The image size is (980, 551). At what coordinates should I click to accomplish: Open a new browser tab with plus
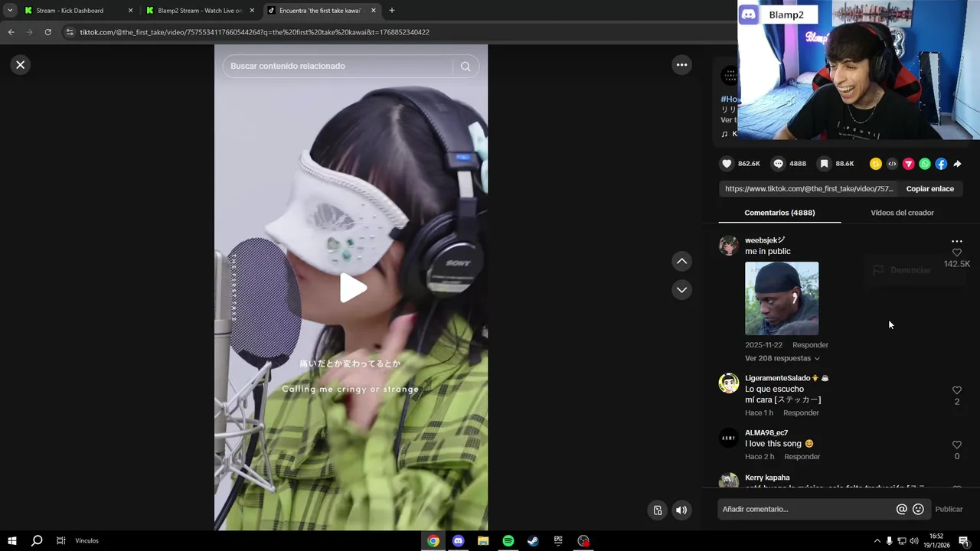tap(392, 11)
